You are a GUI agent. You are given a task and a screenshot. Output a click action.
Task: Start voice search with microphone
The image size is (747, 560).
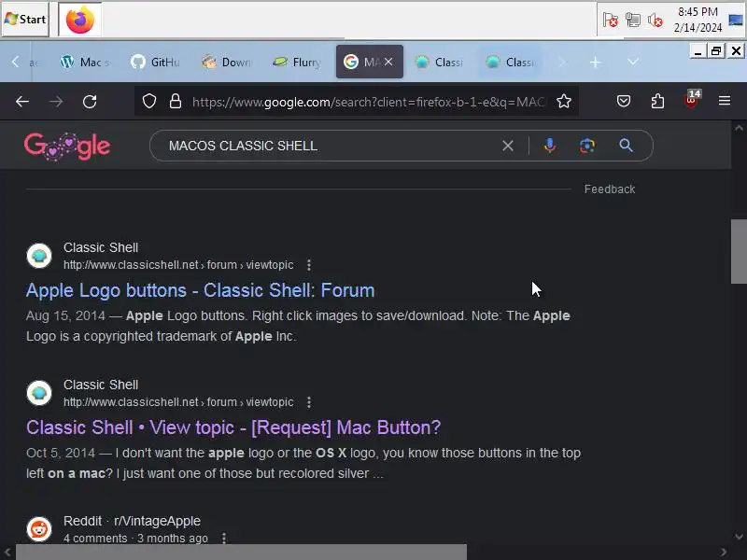click(550, 146)
